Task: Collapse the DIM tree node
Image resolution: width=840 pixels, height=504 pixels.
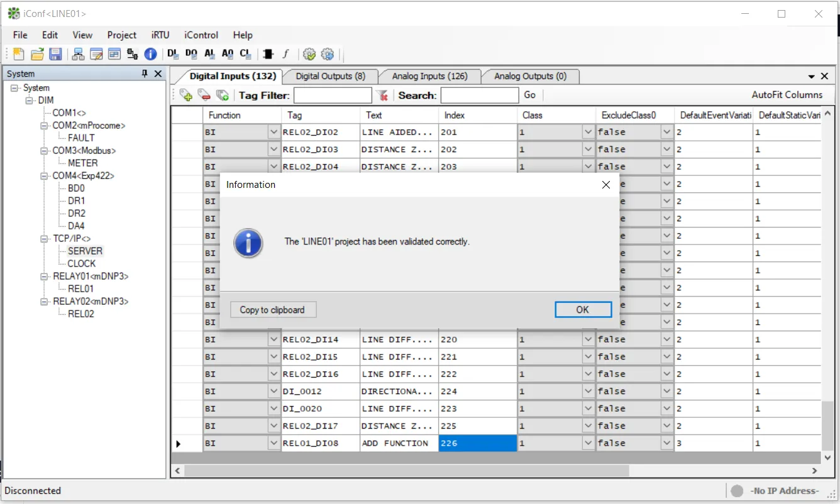Action: [x=29, y=101]
